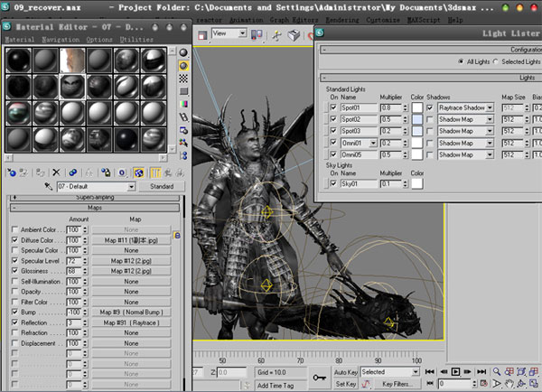Click the Map #91 (Raytrace) reflection button
The image size is (542, 392).
click(x=131, y=322)
